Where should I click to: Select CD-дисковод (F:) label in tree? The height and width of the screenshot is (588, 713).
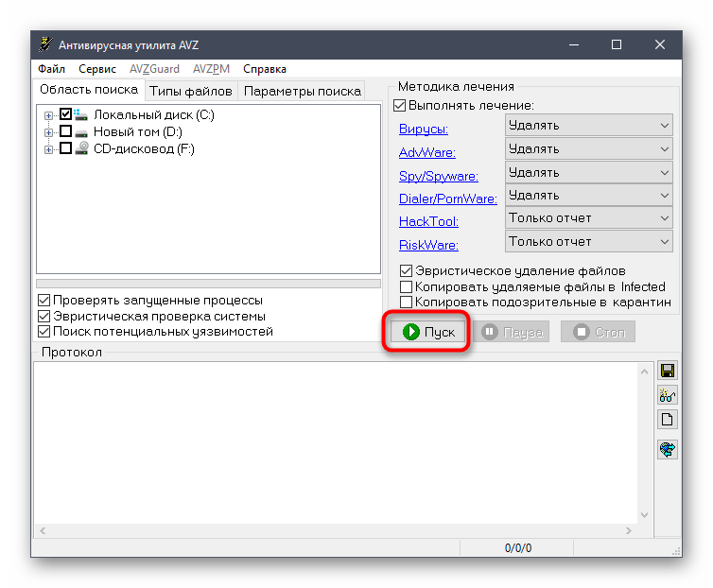pyautogui.click(x=144, y=148)
